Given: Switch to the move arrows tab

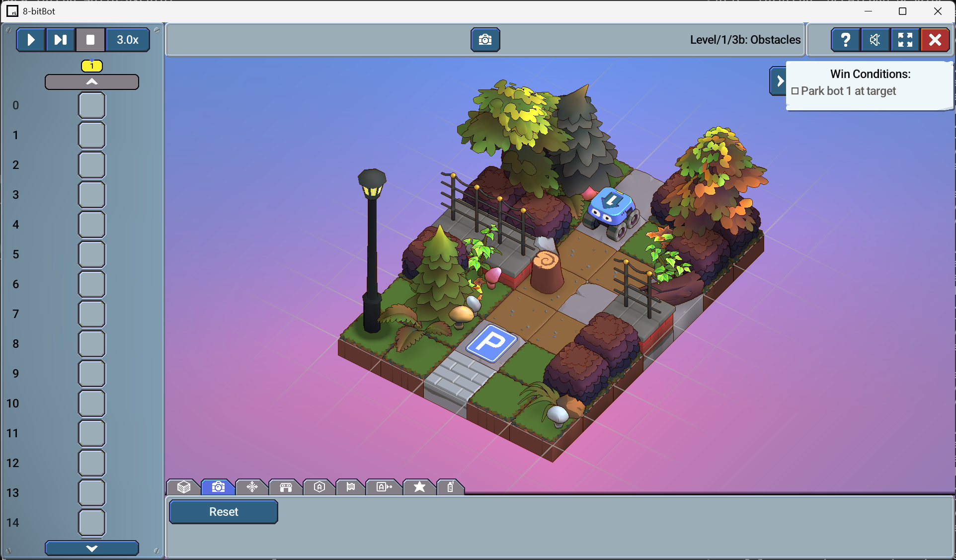Looking at the screenshot, I should [252, 487].
